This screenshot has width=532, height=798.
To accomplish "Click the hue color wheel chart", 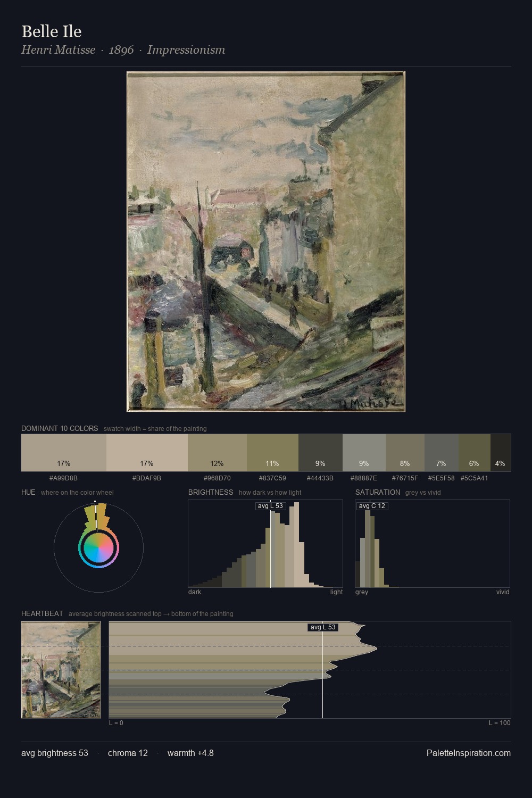I will pyautogui.click(x=98, y=547).
